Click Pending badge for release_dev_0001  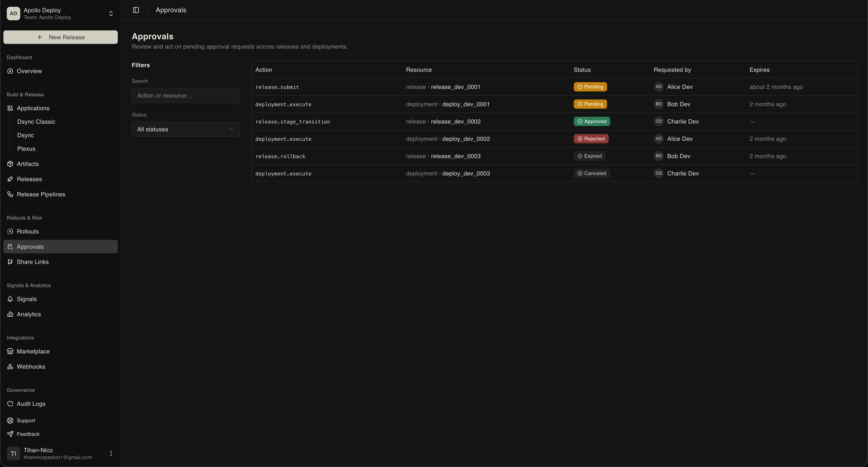[590, 87]
